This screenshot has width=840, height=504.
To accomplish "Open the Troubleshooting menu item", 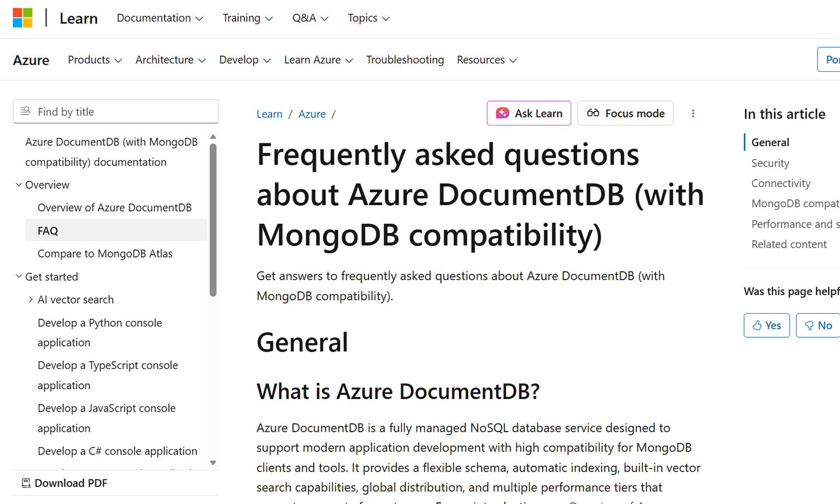I will (x=405, y=60).
